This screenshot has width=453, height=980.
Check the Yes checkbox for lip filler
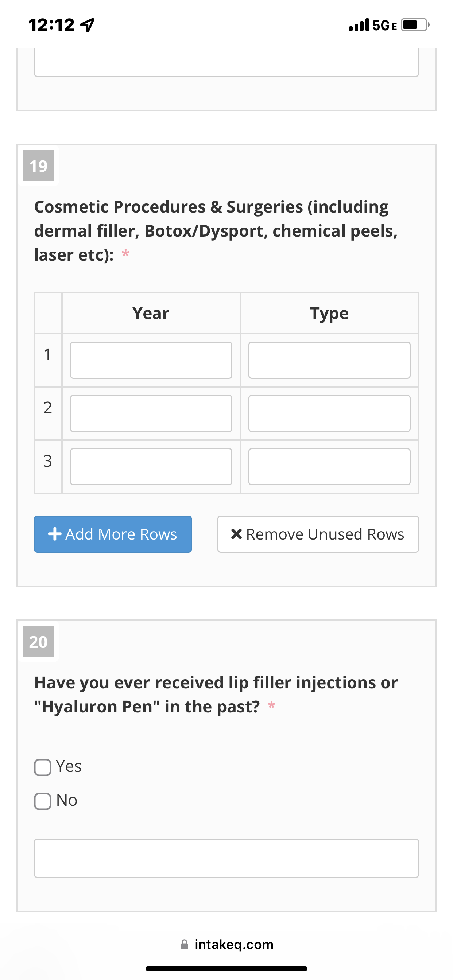[x=43, y=767]
